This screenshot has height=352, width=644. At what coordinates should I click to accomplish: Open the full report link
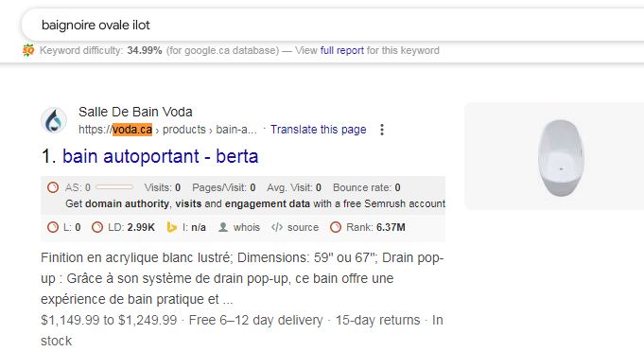point(341,50)
